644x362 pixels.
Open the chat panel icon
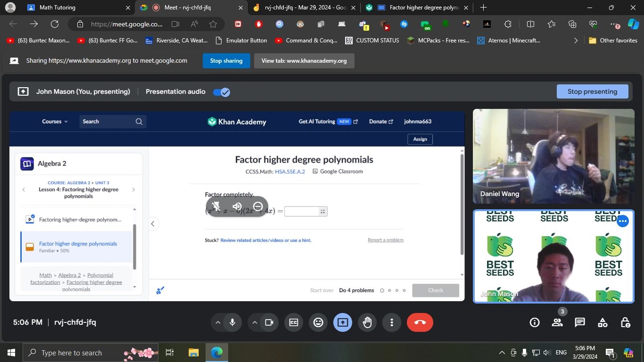pos(580,322)
